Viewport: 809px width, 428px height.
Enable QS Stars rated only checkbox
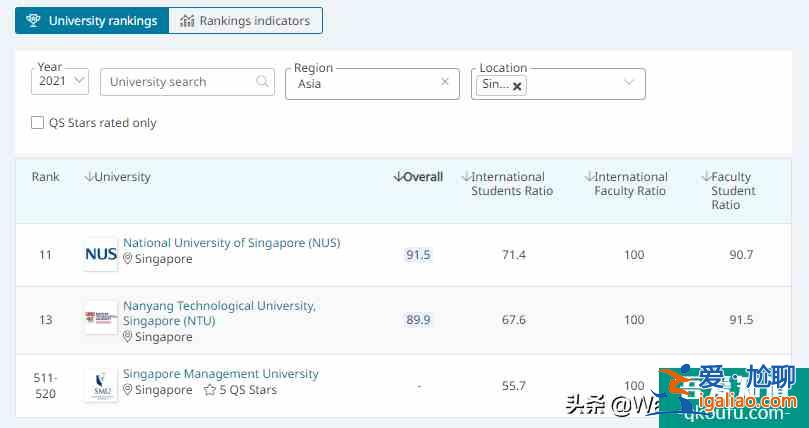(38, 123)
